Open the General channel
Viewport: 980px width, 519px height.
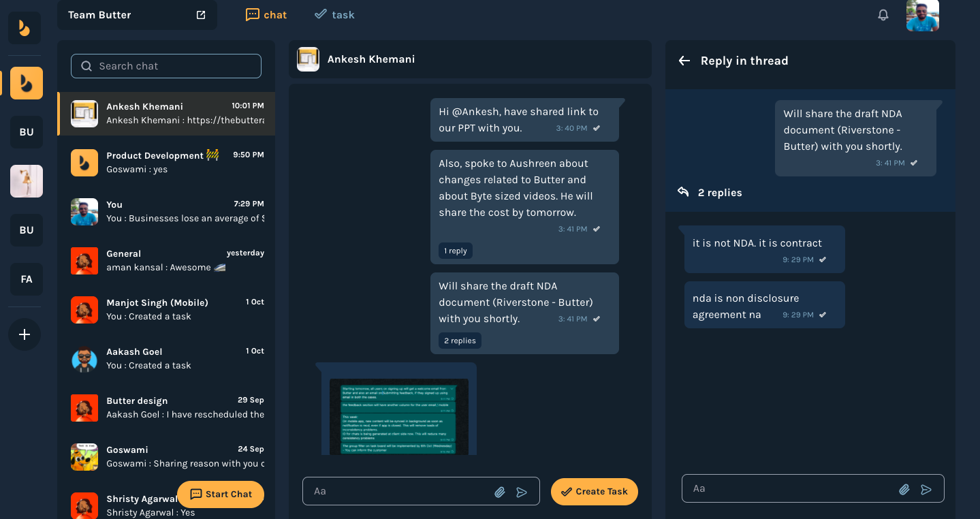coord(166,261)
